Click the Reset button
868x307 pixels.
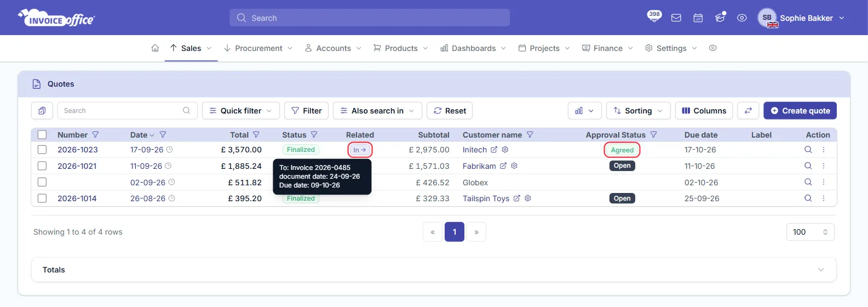tap(450, 111)
